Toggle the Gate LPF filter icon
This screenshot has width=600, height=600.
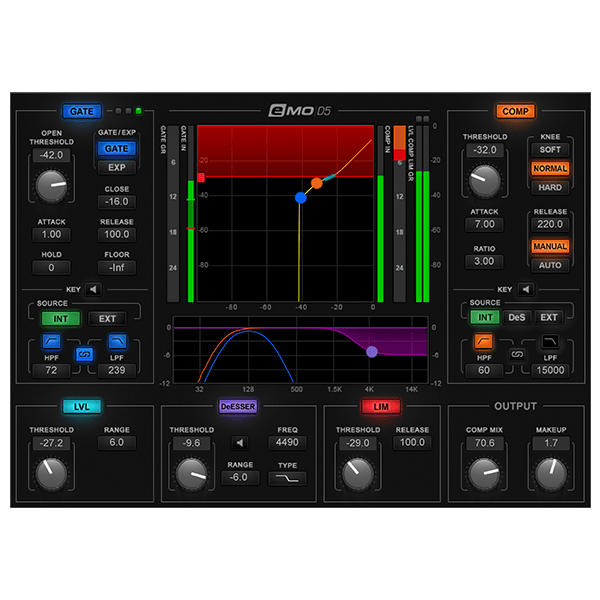click(117, 341)
